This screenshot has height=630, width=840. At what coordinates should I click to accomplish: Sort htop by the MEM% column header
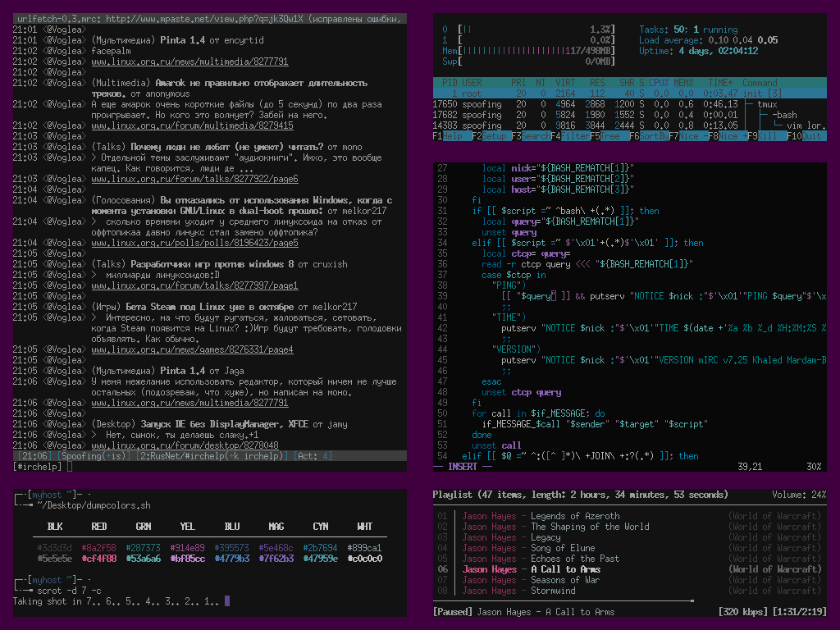coord(683,83)
